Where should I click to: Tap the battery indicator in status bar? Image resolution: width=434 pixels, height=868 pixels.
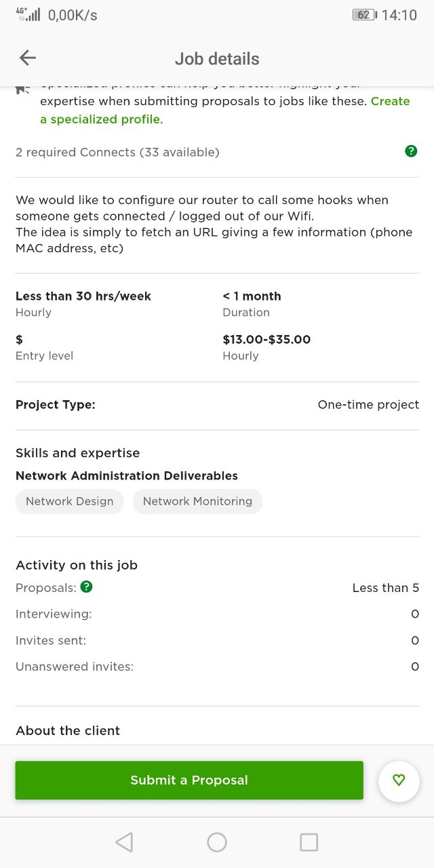[365, 15]
